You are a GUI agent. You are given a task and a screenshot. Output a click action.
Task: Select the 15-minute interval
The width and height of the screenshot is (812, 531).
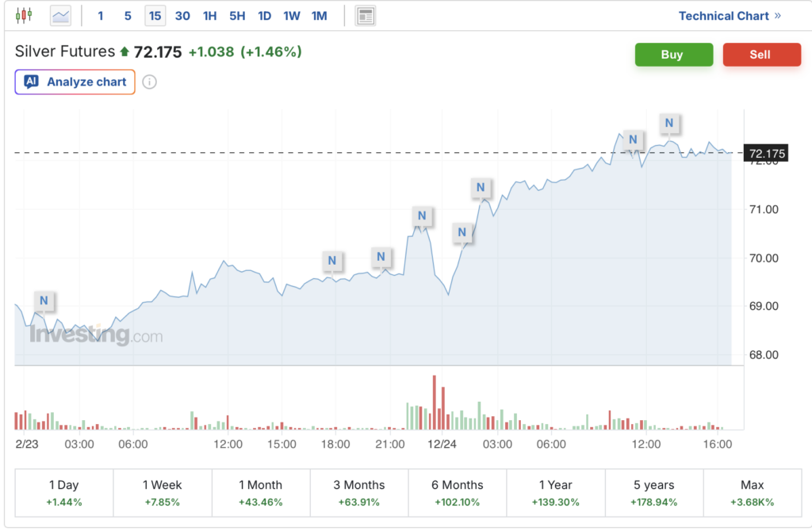(x=155, y=16)
